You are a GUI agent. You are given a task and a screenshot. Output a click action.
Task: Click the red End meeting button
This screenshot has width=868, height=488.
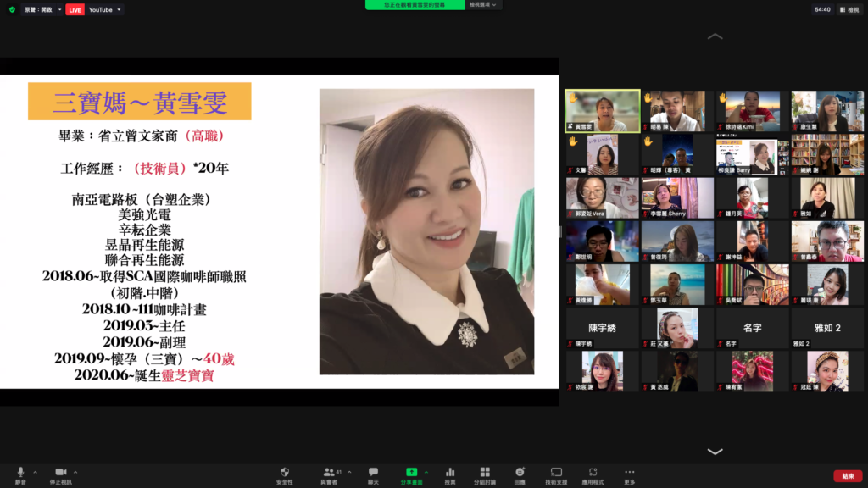[848, 475]
